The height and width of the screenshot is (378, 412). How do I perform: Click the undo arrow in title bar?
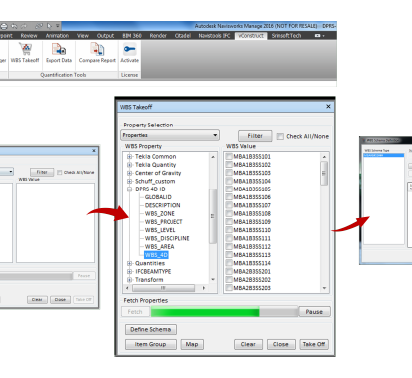tap(14, 26)
